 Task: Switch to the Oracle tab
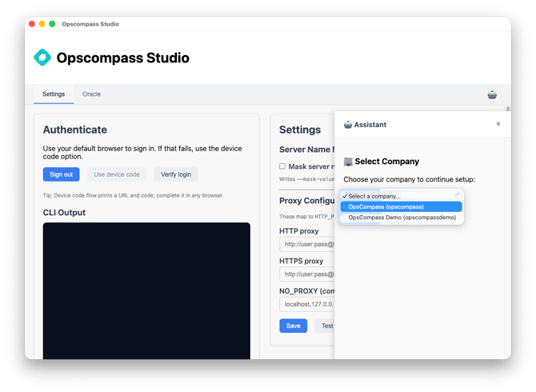pos(91,94)
